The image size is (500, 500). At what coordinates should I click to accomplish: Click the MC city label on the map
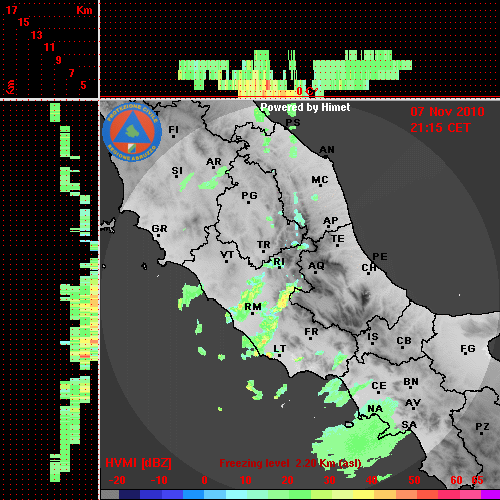(320, 180)
